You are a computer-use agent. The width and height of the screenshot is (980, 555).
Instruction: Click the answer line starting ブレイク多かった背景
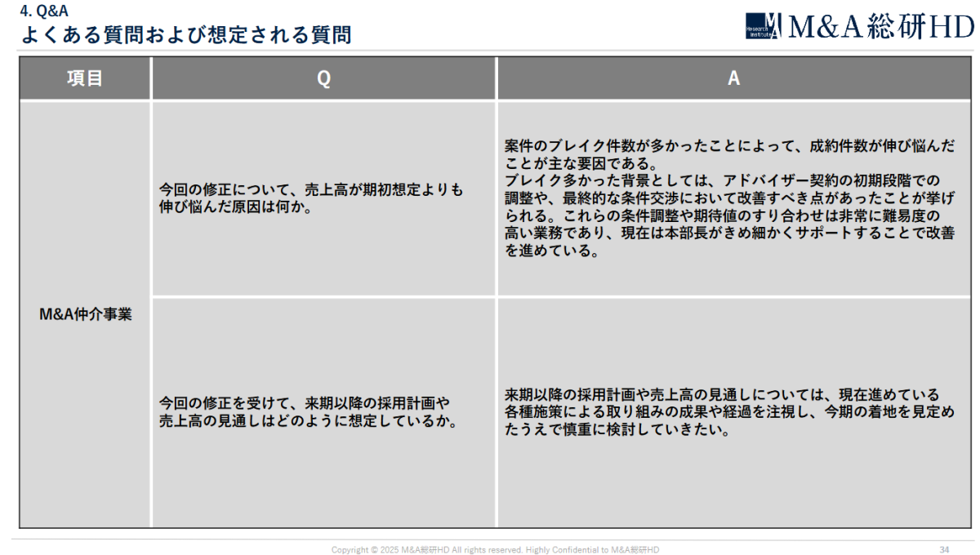point(723,180)
